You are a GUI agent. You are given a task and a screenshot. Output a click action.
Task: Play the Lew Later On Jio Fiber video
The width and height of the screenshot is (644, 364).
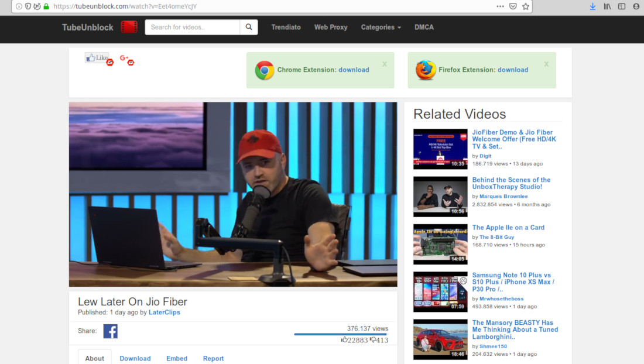point(233,194)
